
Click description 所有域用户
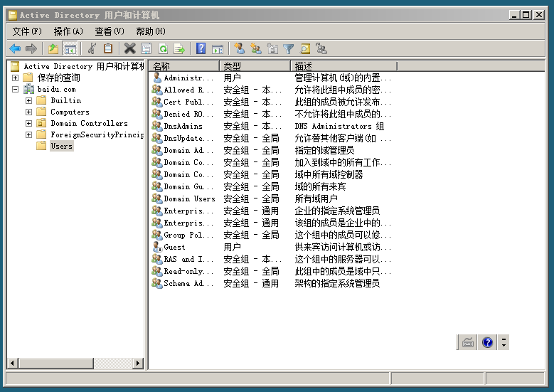[x=316, y=198]
